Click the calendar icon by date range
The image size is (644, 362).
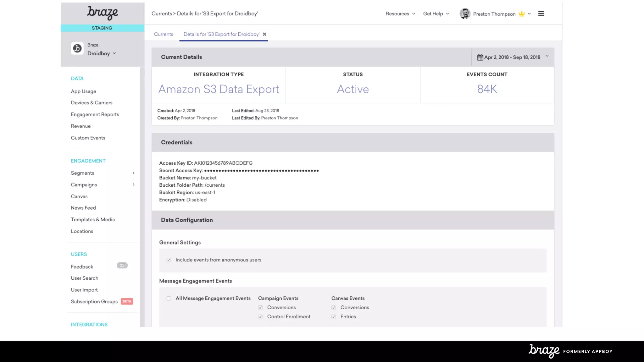480,57
